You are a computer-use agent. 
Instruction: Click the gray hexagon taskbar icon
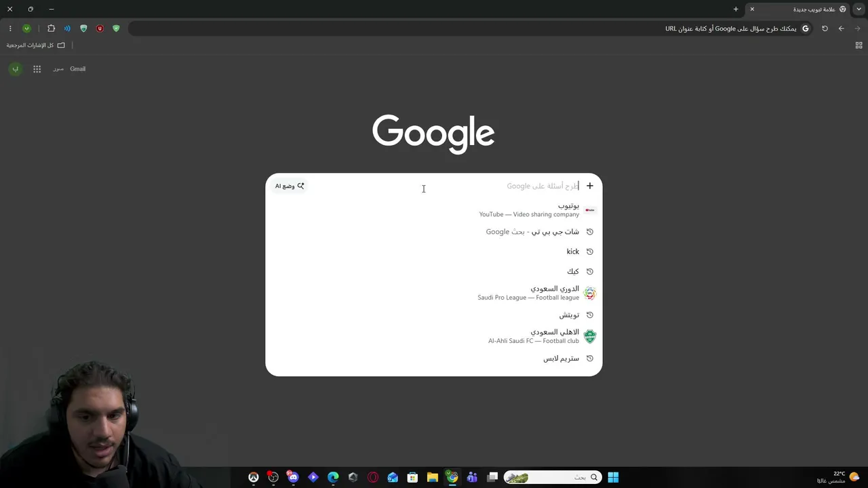click(x=353, y=477)
